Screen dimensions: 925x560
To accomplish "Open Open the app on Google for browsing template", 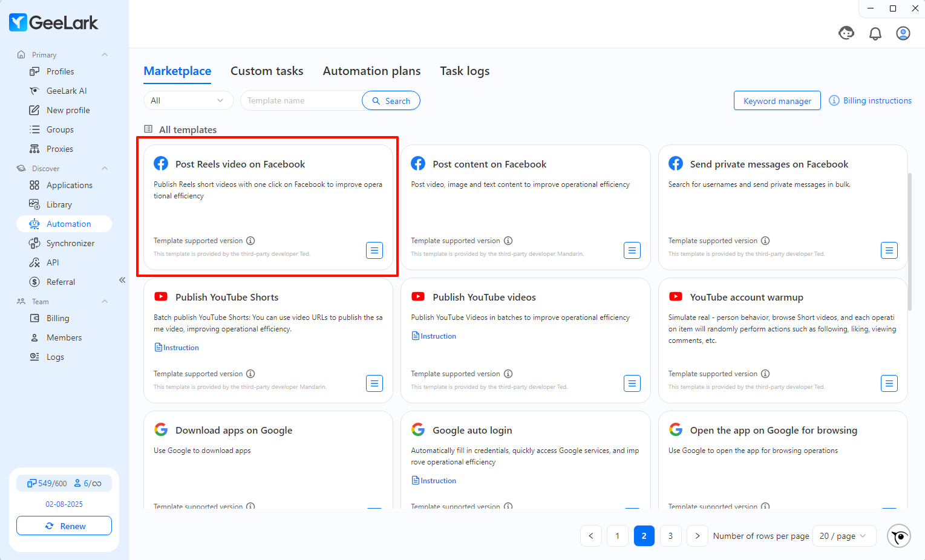I will pos(783,460).
